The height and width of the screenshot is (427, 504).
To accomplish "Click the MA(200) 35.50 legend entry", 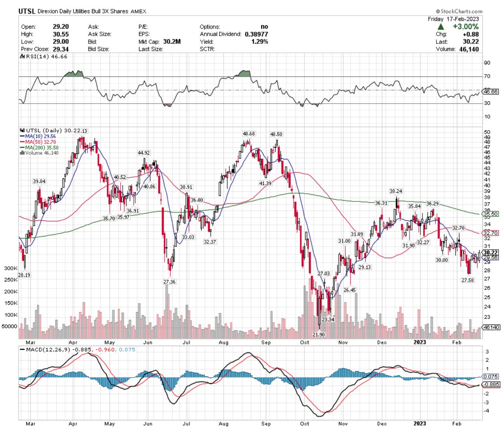I will (39, 148).
